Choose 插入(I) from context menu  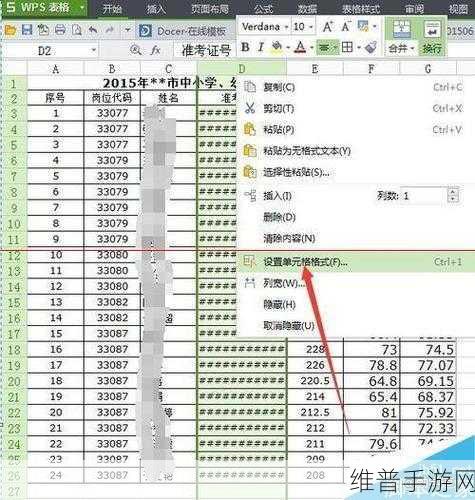tap(277, 196)
